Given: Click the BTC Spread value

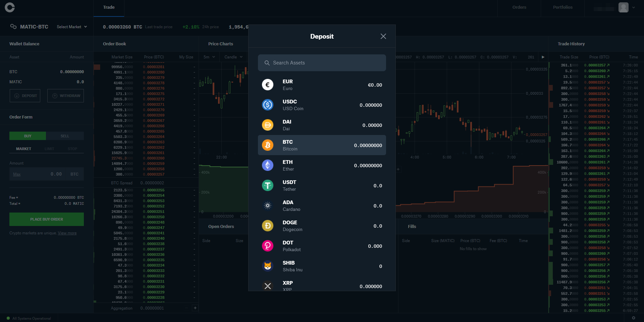Looking at the screenshot, I should pos(152,183).
